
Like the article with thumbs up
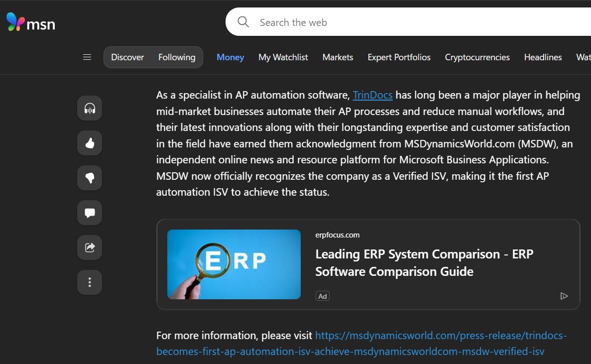coord(90,143)
